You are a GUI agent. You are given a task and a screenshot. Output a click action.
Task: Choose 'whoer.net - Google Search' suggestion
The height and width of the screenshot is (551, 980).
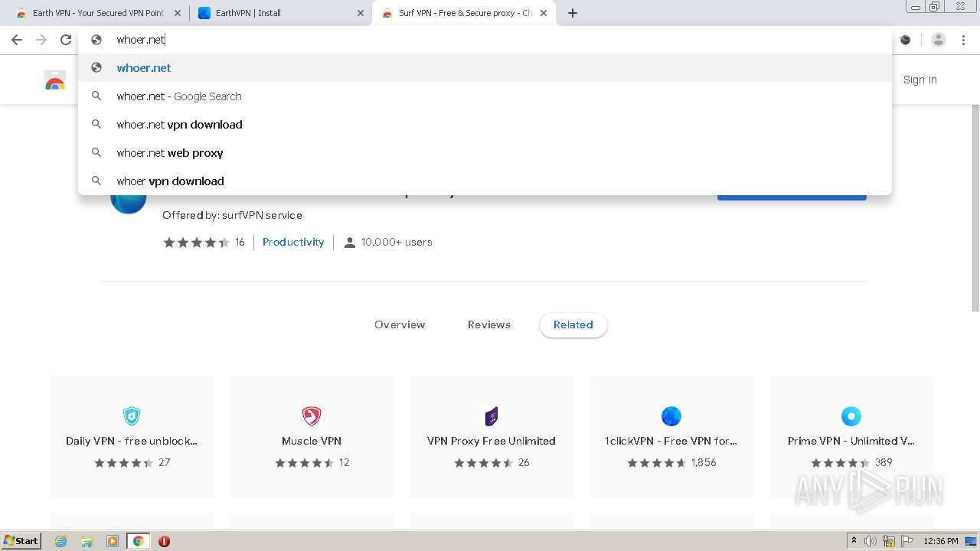tap(485, 96)
